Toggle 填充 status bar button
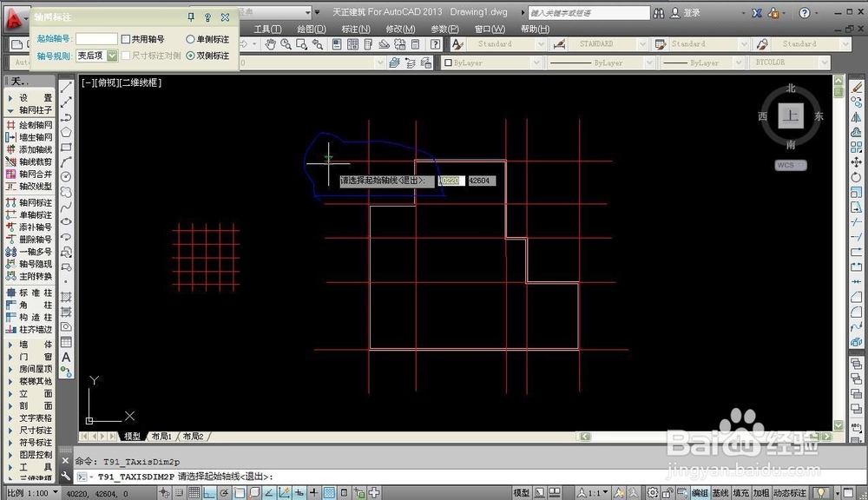868x500 pixels. tap(740, 492)
